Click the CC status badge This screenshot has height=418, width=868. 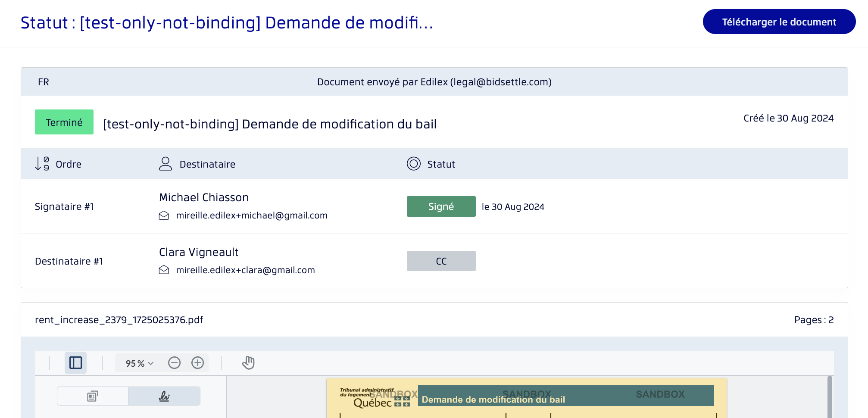[441, 261]
